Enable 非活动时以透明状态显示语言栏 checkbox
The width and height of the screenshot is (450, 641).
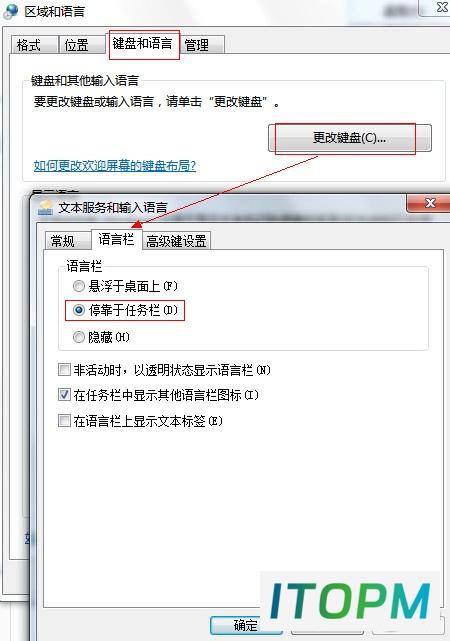coord(64,370)
